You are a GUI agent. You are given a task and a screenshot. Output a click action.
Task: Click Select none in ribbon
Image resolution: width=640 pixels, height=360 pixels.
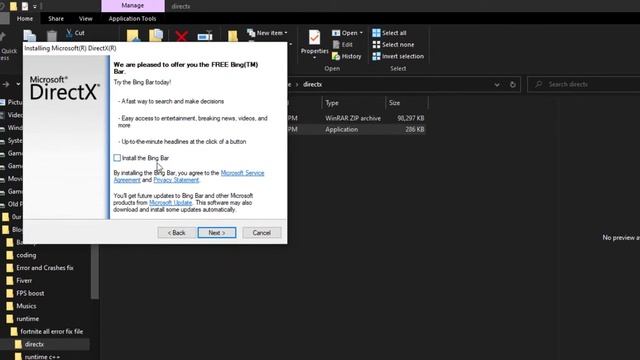coord(393,44)
